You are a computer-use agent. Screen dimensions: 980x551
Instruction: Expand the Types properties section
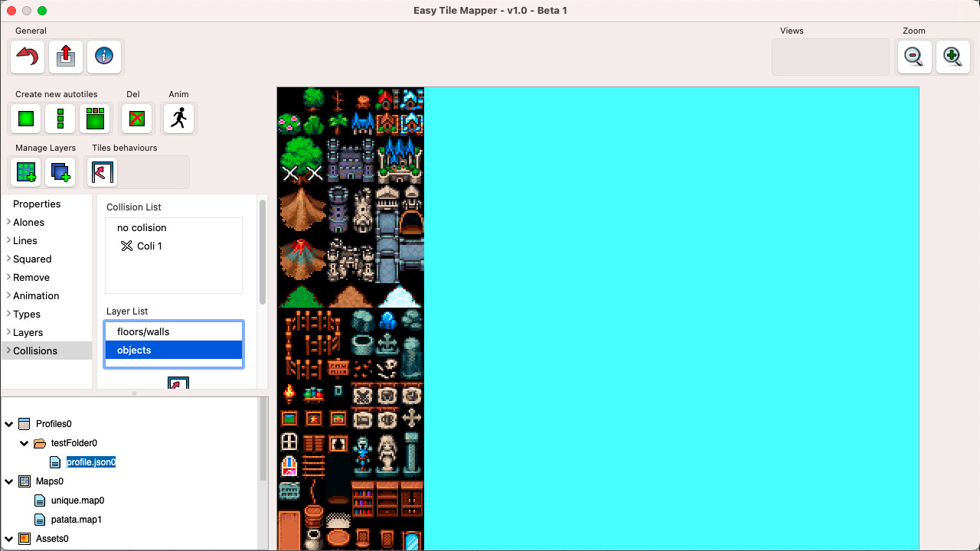(x=25, y=314)
